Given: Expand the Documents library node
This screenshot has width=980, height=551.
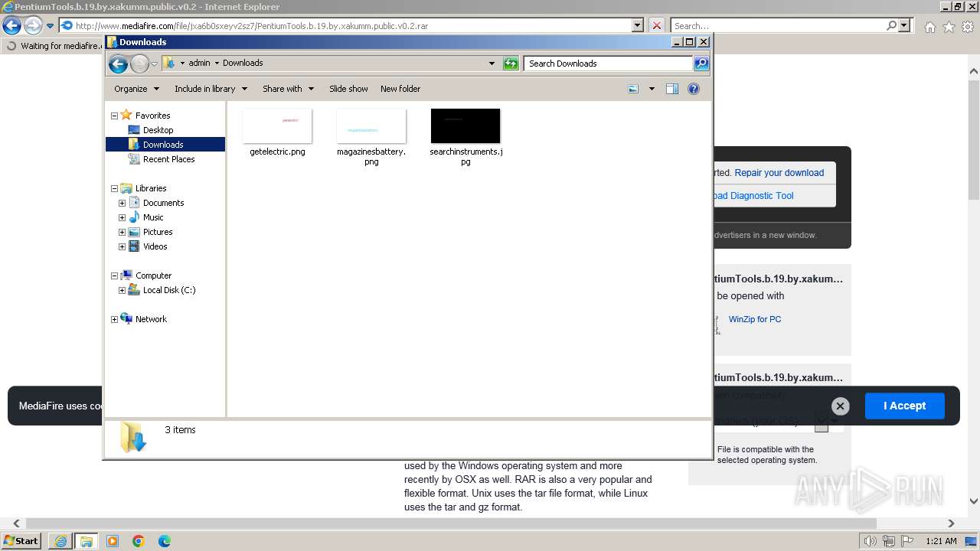Looking at the screenshot, I should tap(122, 203).
